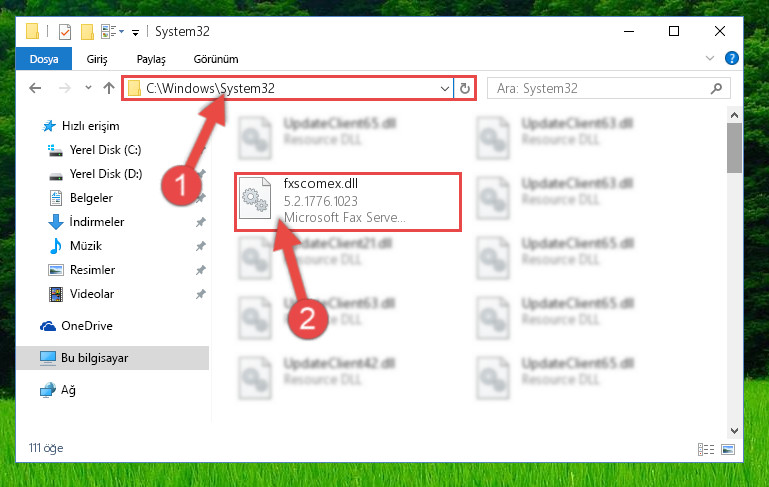Click the Back navigation arrow
The width and height of the screenshot is (769, 487).
pos(35,88)
